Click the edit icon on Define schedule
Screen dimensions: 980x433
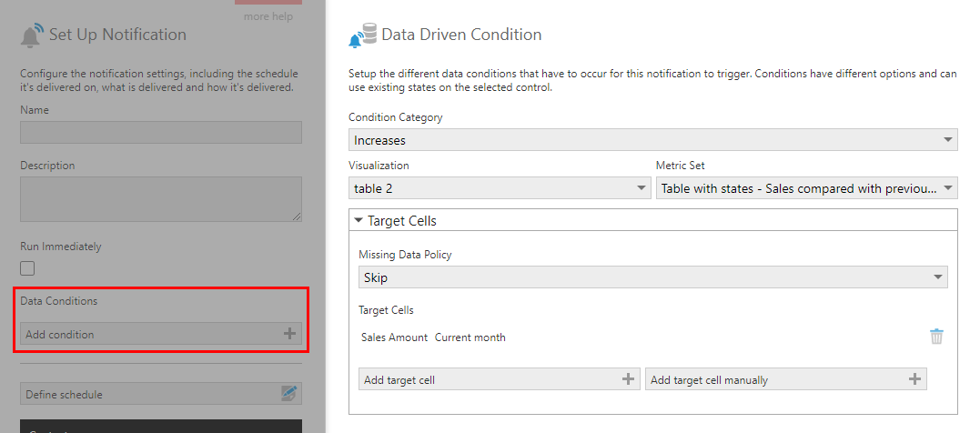coord(288,394)
